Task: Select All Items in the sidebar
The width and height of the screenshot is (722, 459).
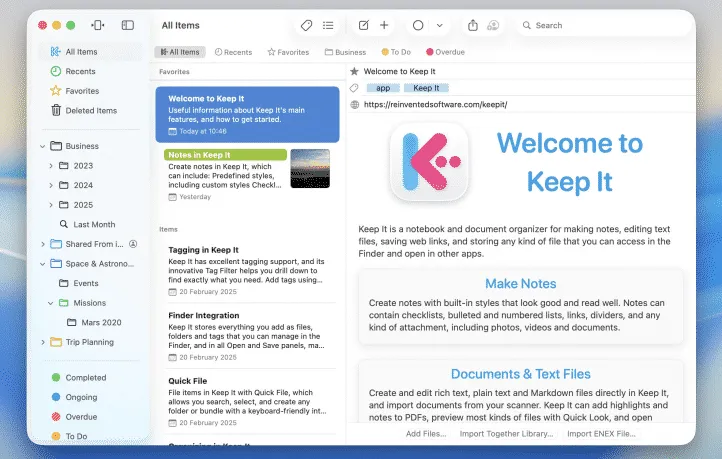Action: coord(91,52)
